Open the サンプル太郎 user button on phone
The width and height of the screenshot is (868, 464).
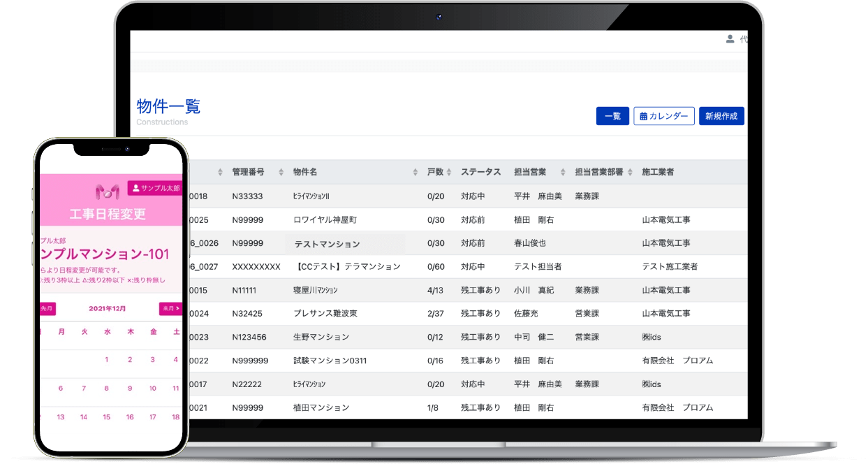155,189
